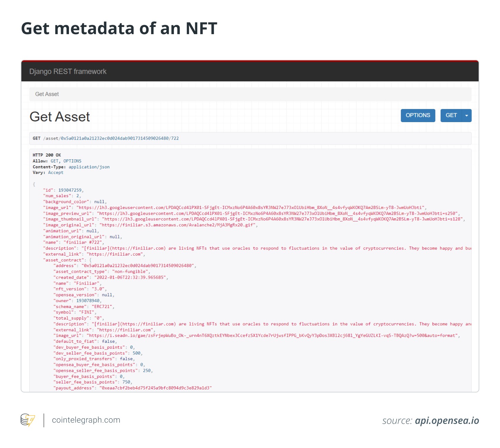500x448 pixels.
Task: Click the OPTIONS request button
Action: (418, 115)
